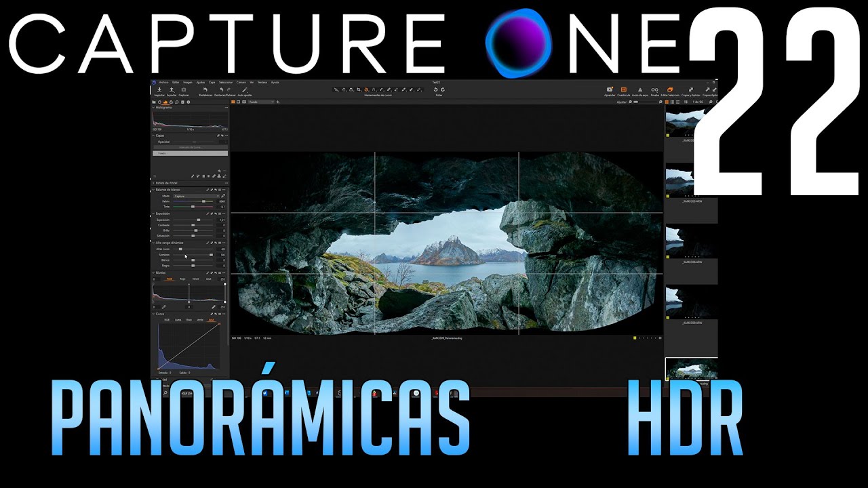
Task: Toggle Cuadrícula grid overlay
Action: tap(624, 89)
